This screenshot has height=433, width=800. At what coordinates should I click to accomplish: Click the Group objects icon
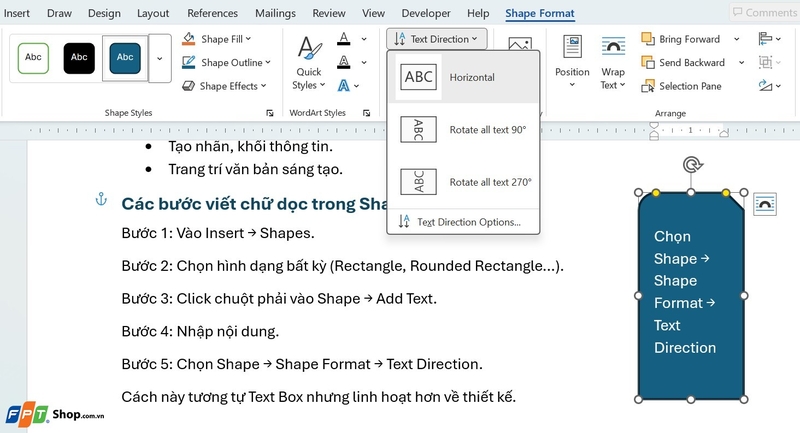click(765, 63)
